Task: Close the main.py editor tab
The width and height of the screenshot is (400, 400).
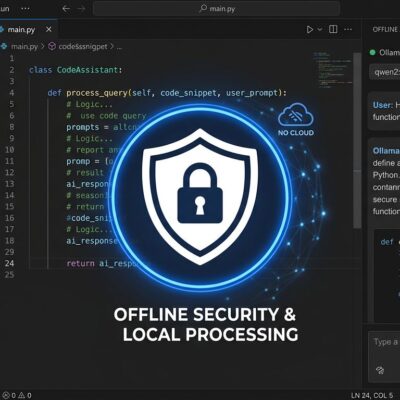Action: 49,29
